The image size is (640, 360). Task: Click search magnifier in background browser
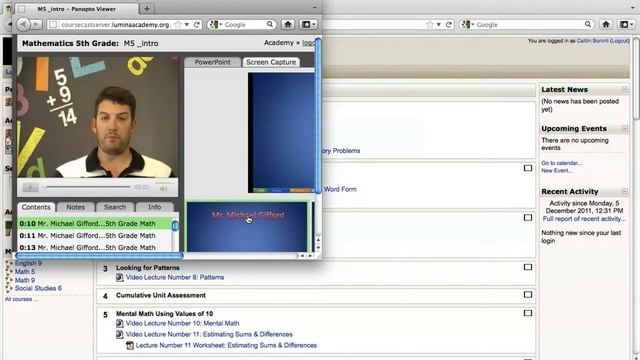point(587,24)
